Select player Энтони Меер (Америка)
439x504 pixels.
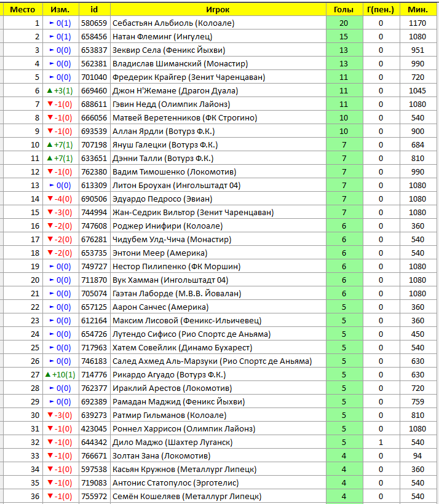160,253
